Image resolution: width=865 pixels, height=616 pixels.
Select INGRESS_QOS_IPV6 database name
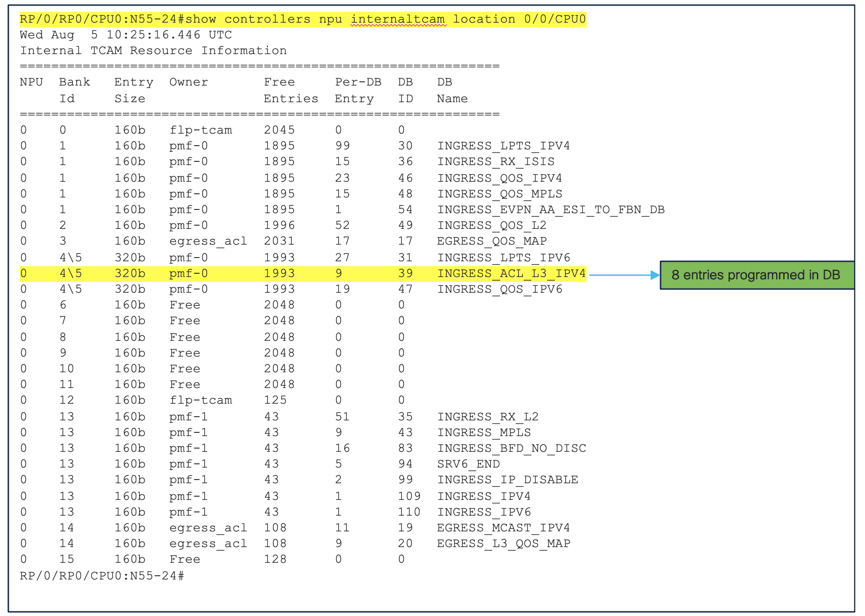point(500,290)
